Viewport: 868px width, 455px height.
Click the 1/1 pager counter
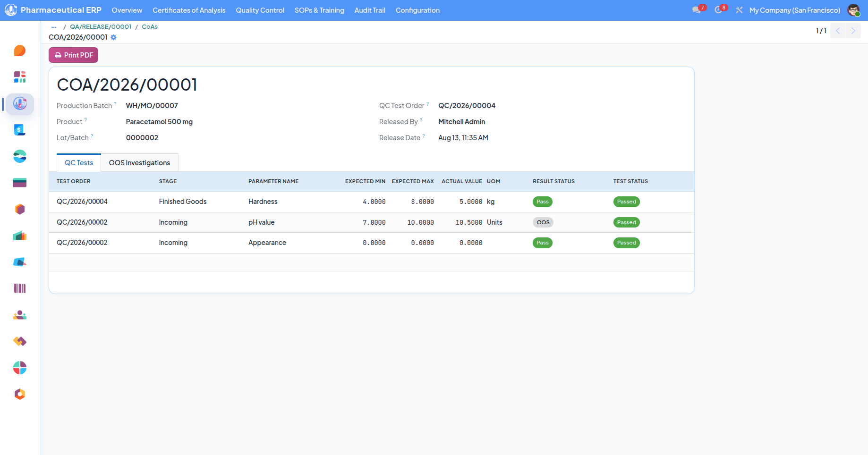(x=821, y=31)
